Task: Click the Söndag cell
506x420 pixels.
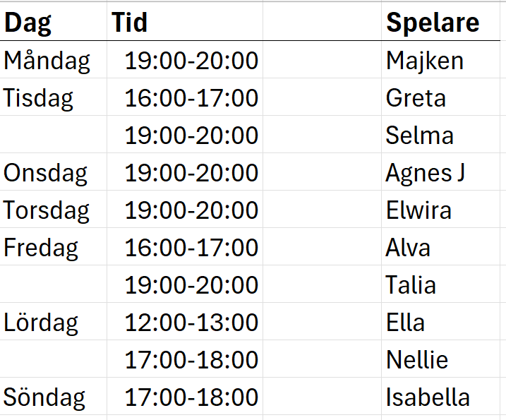Action: (x=44, y=397)
